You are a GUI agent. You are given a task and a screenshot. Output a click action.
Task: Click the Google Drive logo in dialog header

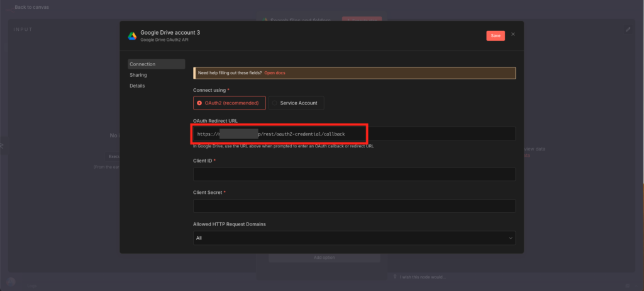[132, 35]
